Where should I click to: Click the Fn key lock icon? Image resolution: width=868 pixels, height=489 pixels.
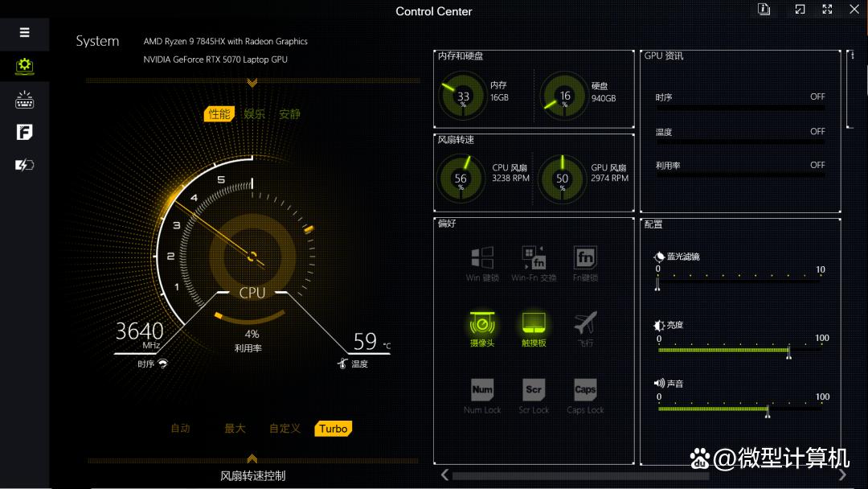585,258
